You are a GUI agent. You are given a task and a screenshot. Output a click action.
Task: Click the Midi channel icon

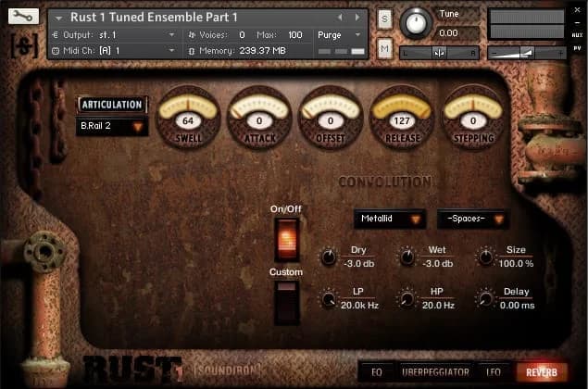[x=56, y=51]
